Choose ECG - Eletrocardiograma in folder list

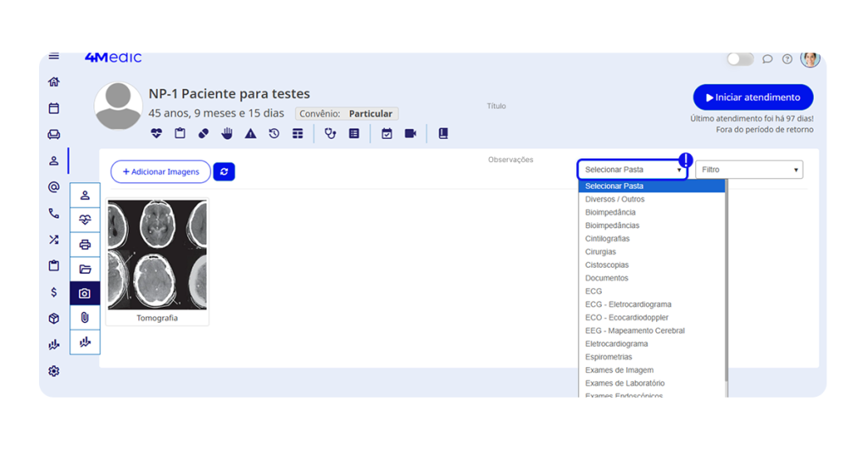(x=627, y=304)
